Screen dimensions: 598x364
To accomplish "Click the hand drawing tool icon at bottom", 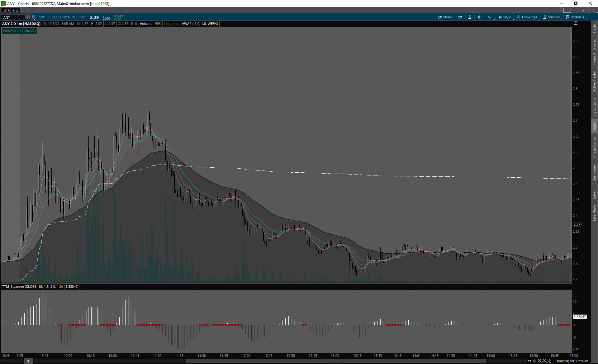I will [549, 361].
